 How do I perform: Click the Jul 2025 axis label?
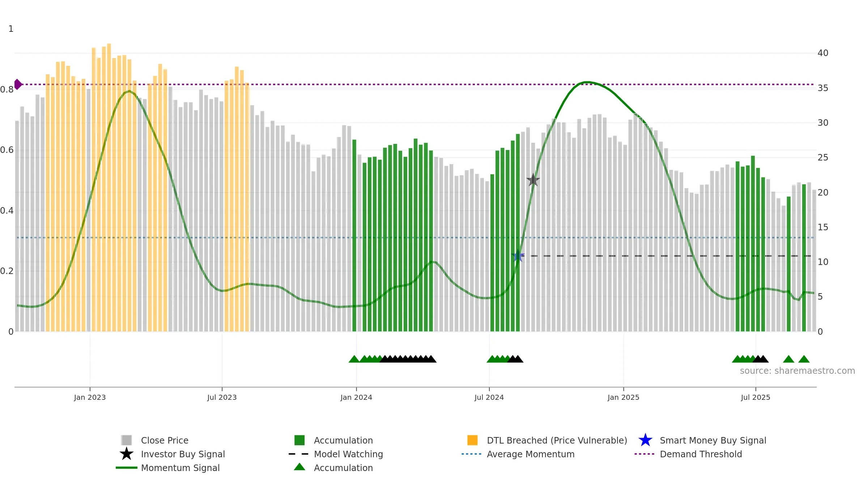pyautogui.click(x=756, y=397)
